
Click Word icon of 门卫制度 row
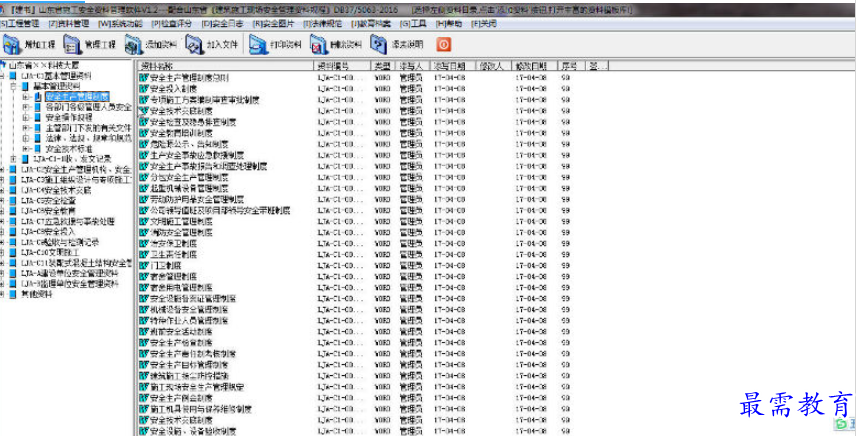[x=144, y=266]
